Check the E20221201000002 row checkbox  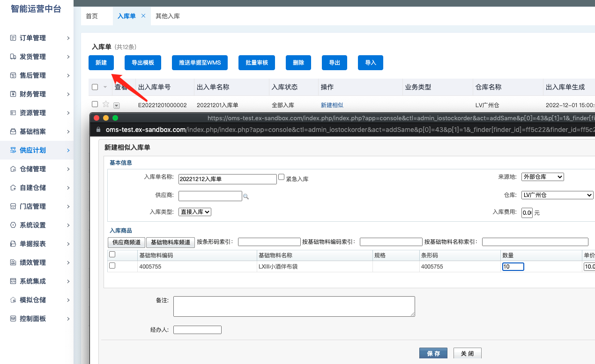pyautogui.click(x=95, y=104)
